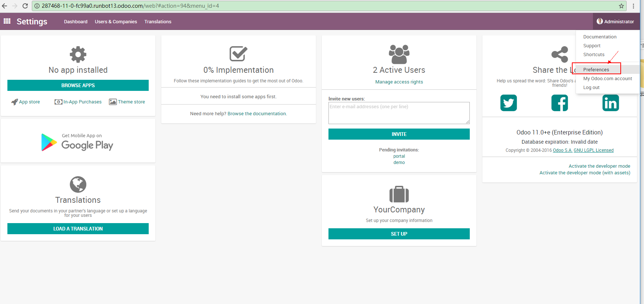Screen dimensions: 644x304
Task: Click the Translations globe icon
Action: click(78, 184)
